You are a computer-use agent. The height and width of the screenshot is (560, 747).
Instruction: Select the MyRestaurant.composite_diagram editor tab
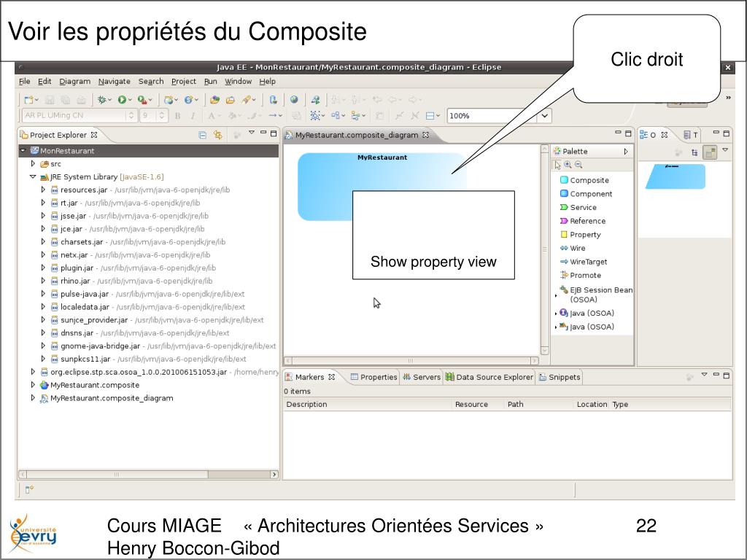pos(357,135)
